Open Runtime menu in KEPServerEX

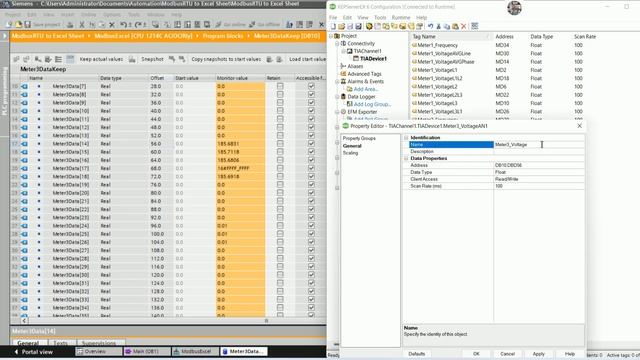click(401, 18)
